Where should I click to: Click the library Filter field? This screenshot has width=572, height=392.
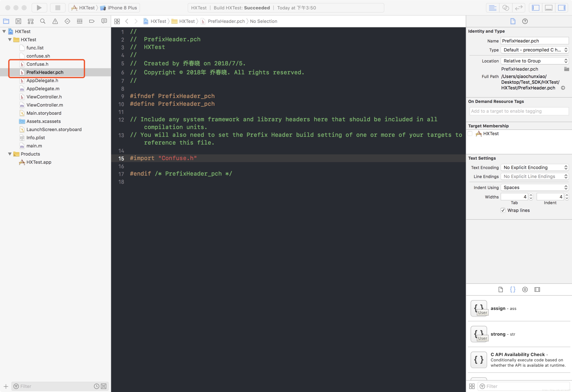pos(524,386)
